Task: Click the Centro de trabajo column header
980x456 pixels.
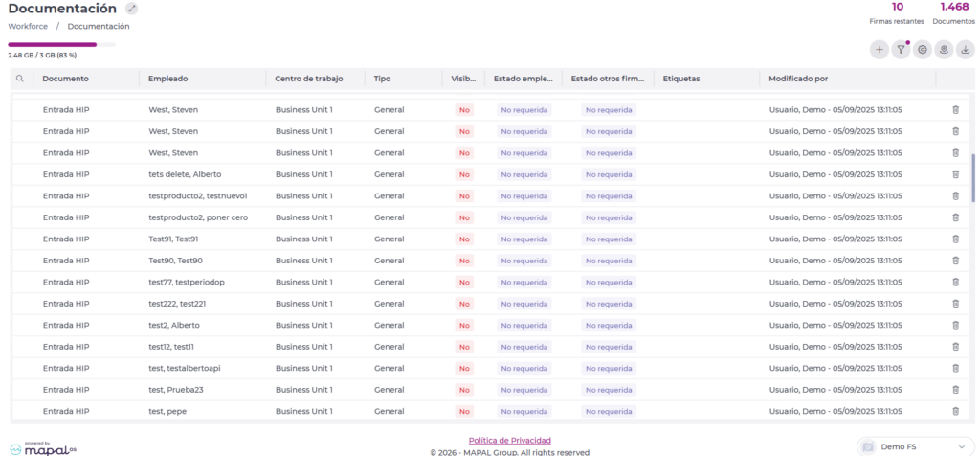Action: point(308,79)
